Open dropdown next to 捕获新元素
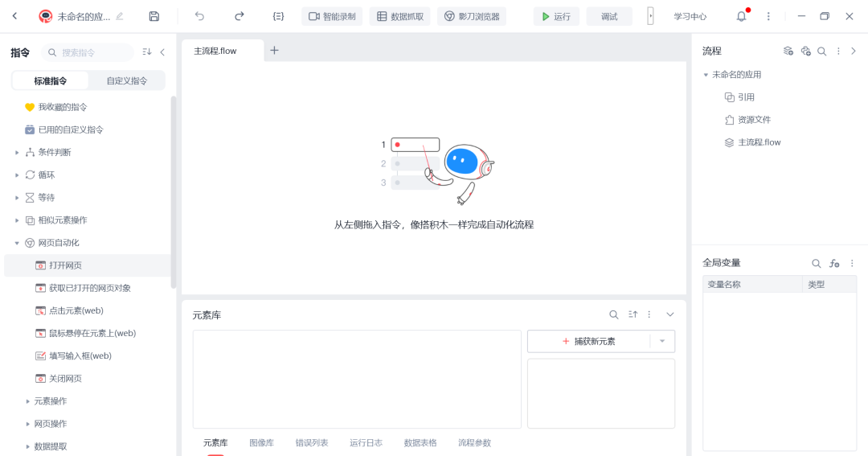This screenshot has width=868, height=456. [662, 341]
